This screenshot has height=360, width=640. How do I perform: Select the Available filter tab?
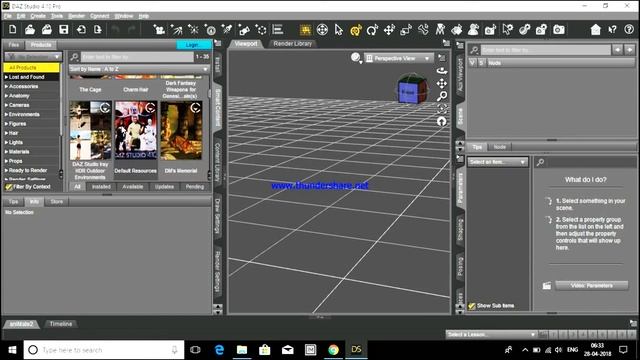(x=133, y=187)
